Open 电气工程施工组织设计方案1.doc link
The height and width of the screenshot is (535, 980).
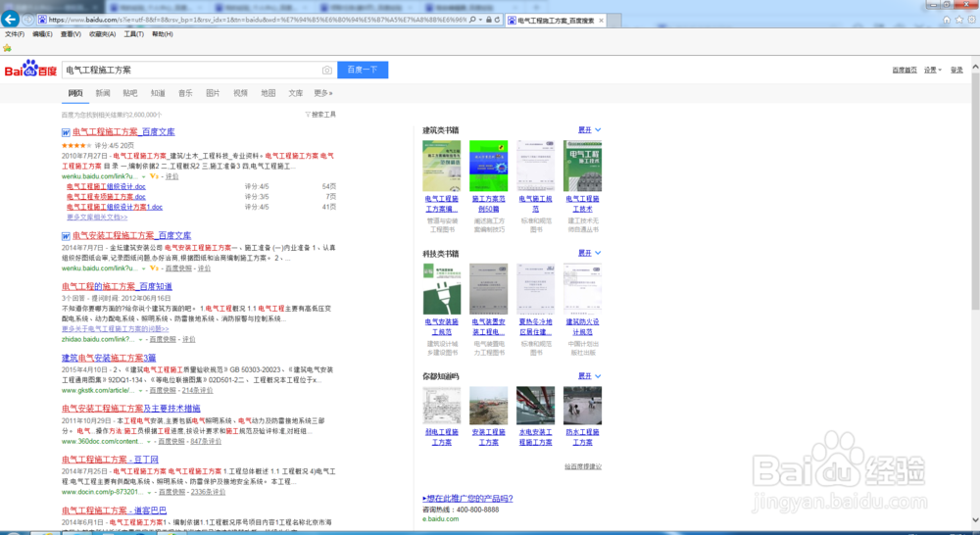click(115, 207)
